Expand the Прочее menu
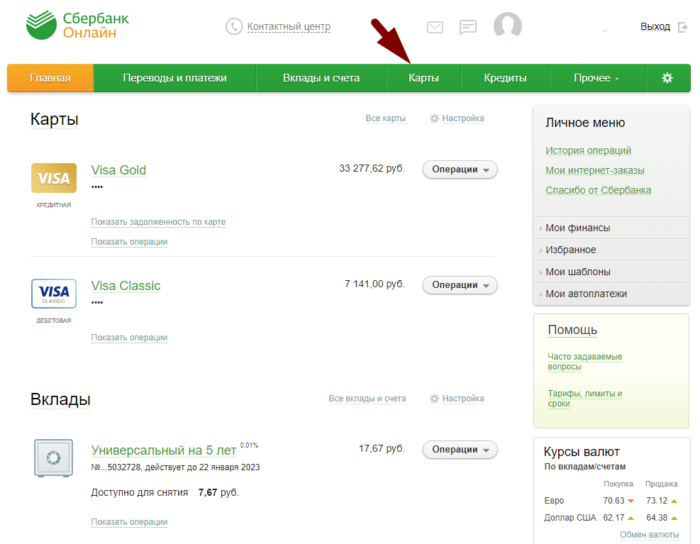The width and height of the screenshot is (700, 544). [596, 78]
